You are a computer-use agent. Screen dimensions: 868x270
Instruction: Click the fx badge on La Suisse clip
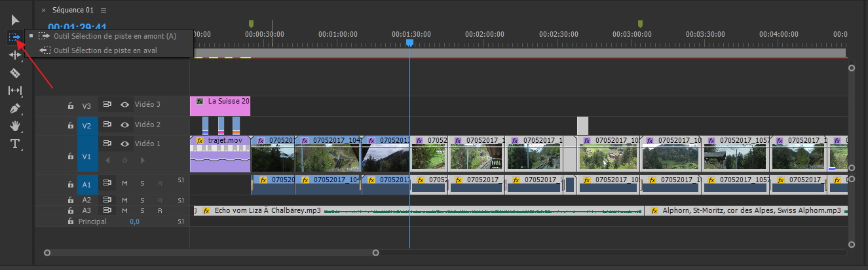200,102
